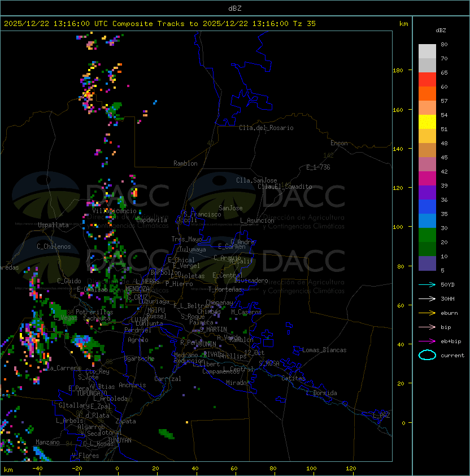
Task: Click the 'Uspallata' place label
Action: (53, 225)
